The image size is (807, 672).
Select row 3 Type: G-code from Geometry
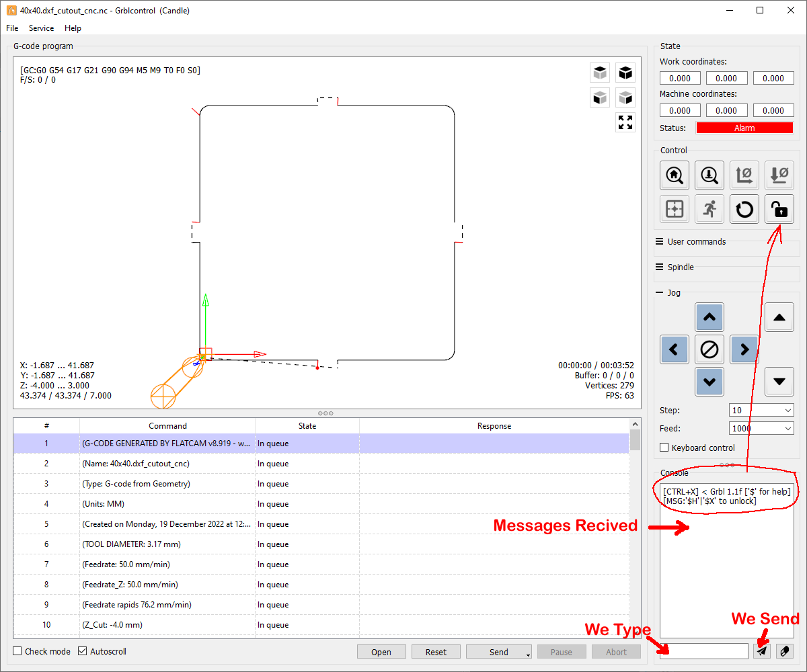click(x=321, y=484)
